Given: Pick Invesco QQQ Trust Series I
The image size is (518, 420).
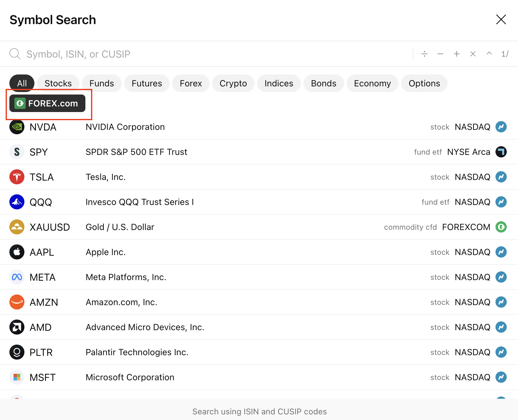Looking at the screenshot, I should click(140, 202).
